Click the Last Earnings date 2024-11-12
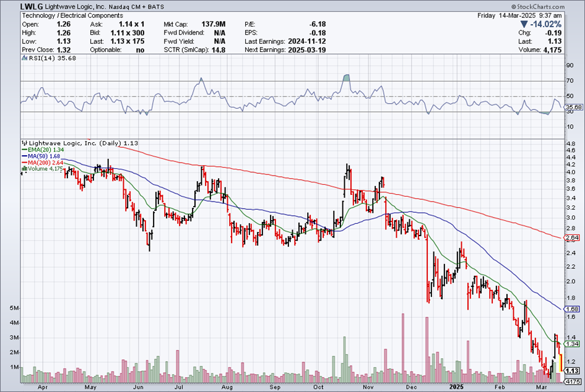585x392 pixels. [307, 41]
